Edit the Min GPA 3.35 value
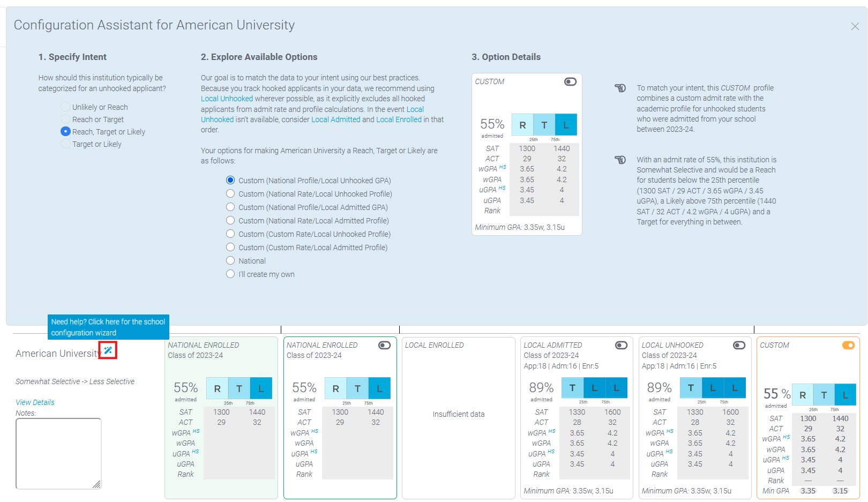 coord(808,491)
